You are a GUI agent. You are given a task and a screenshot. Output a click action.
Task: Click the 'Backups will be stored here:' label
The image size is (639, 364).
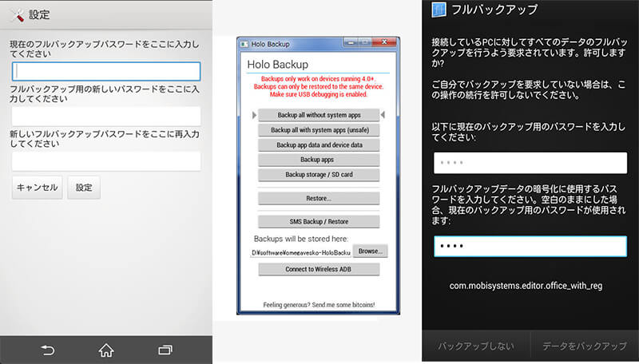pos(301,239)
